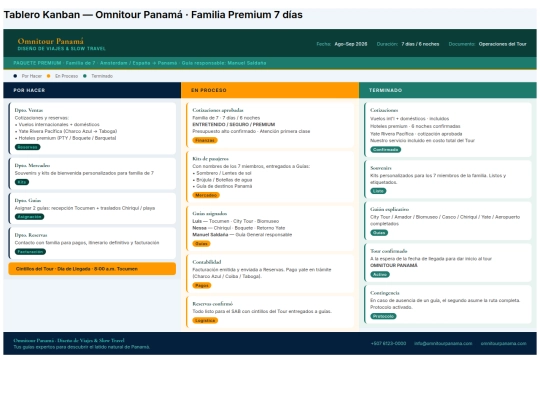Click the Tablero Kanban page heading
Screen dimensions: 540x405
click(153, 15)
